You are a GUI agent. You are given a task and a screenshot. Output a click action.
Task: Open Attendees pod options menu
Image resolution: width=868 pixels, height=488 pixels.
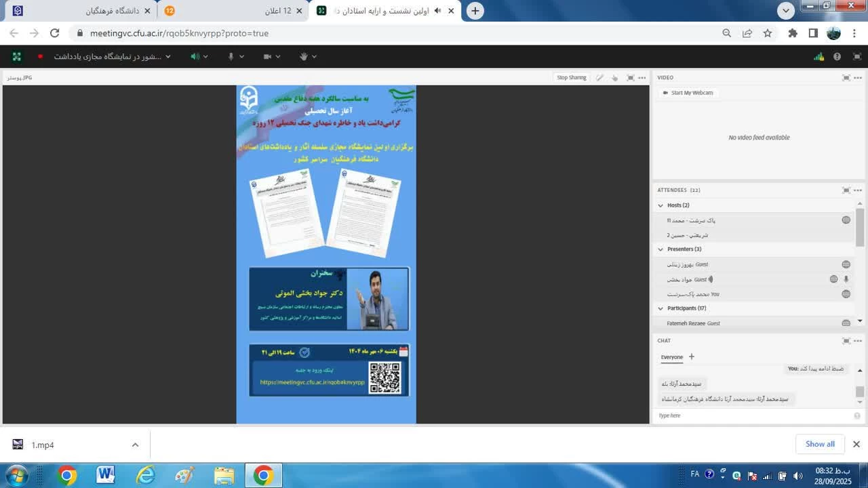click(x=859, y=190)
